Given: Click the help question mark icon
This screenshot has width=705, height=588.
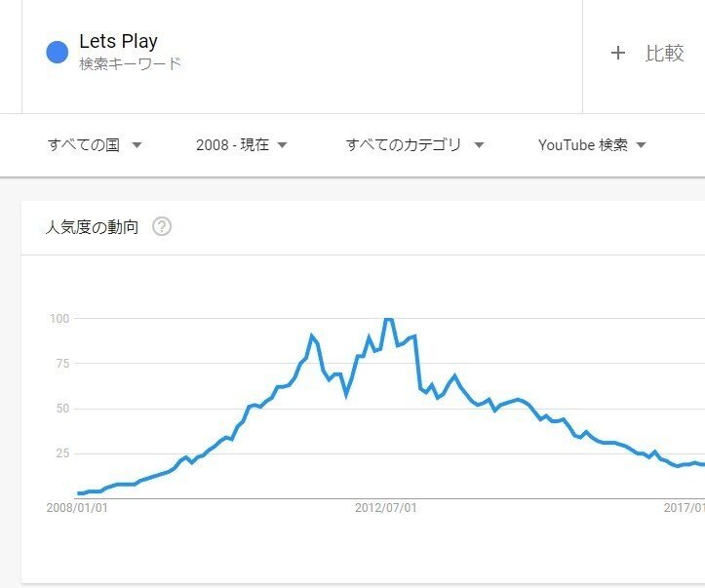Looking at the screenshot, I should (162, 227).
